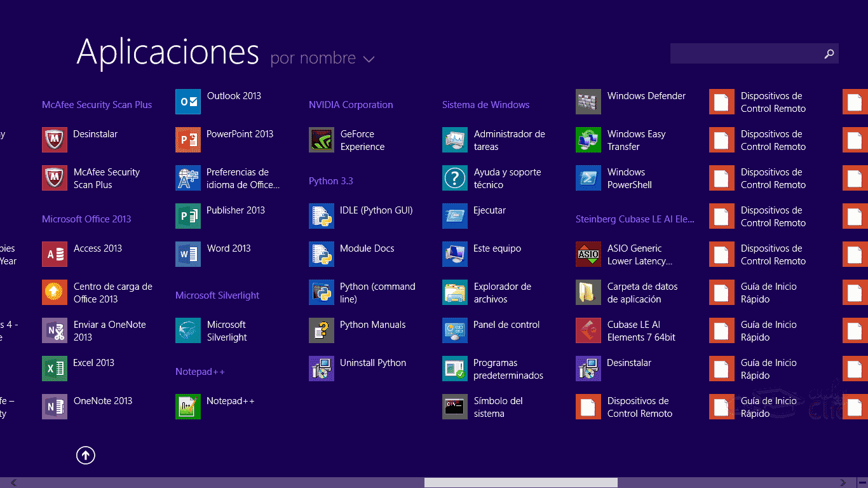Click the Microsoft Office 2013 group header
Screen dimensions: 868x488
[86, 219]
